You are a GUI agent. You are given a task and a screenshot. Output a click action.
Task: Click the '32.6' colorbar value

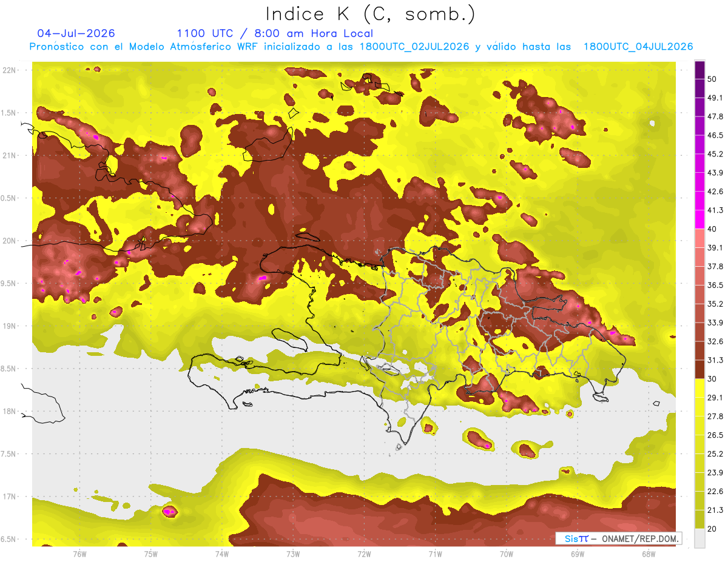tap(715, 341)
